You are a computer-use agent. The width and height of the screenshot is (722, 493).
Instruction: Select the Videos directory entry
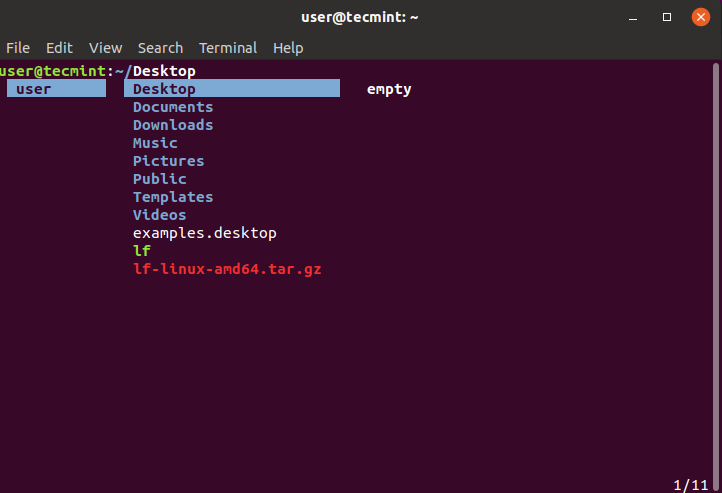pyautogui.click(x=160, y=215)
